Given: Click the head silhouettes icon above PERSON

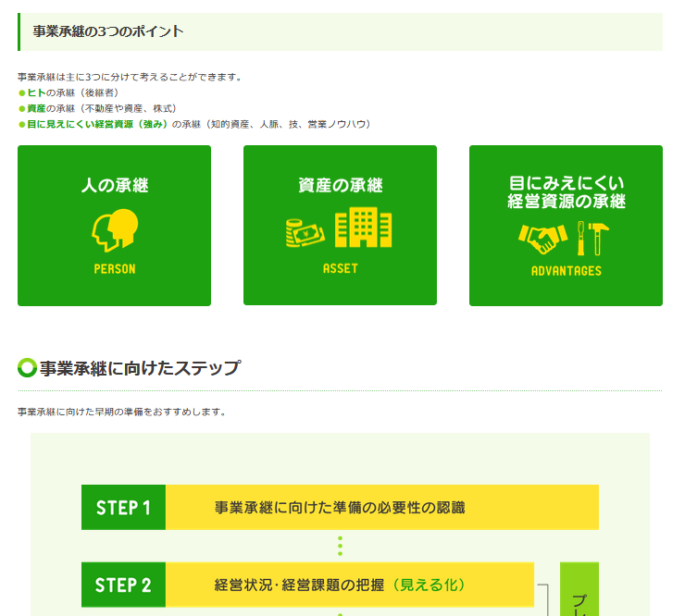Looking at the screenshot, I should point(114,230).
